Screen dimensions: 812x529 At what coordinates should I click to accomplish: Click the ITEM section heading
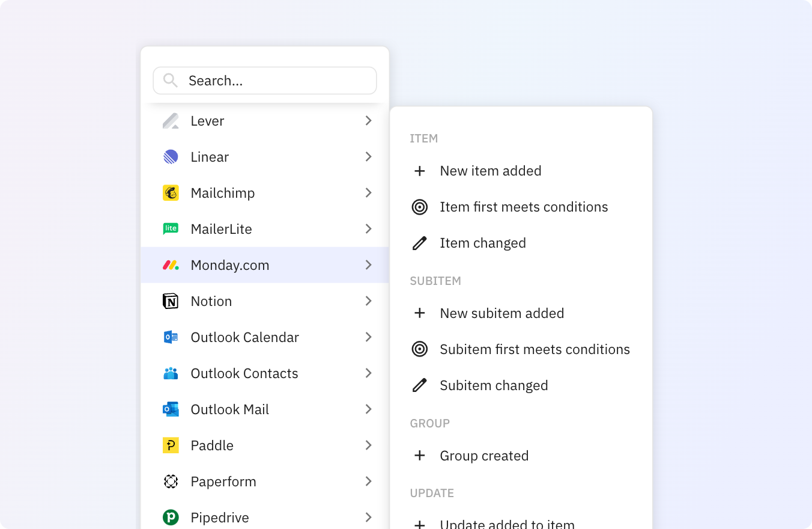coord(424,138)
